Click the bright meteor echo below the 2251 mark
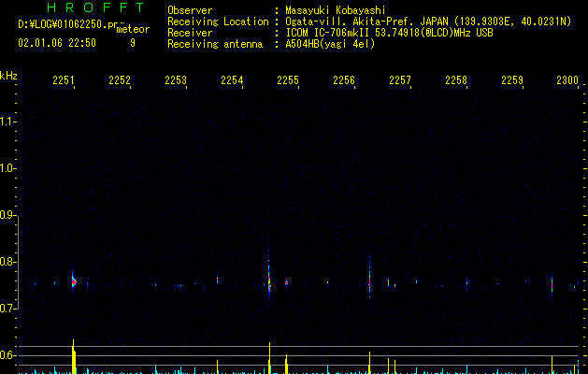 [74, 281]
